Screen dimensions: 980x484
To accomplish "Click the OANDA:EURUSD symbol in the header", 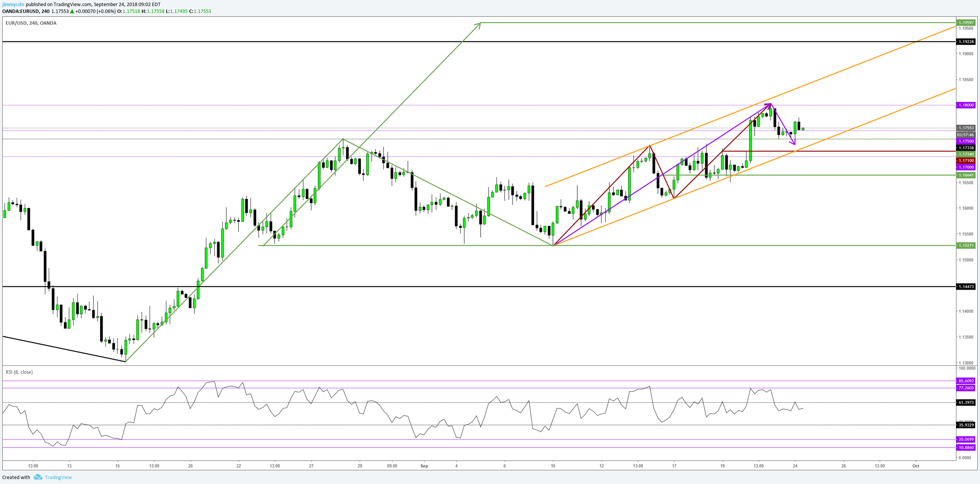I will click(x=21, y=11).
